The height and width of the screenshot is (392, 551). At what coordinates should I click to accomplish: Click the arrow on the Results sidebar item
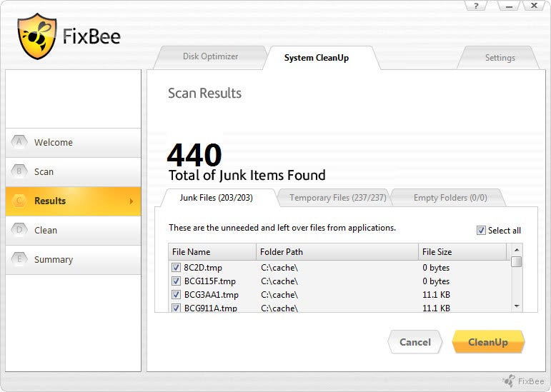pyautogui.click(x=131, y=201)
